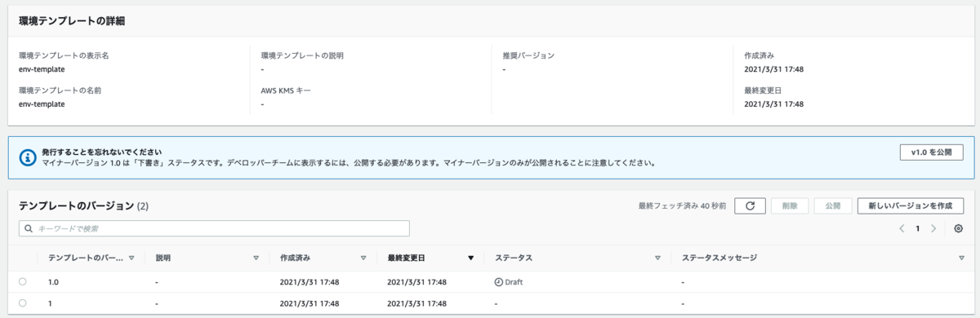Click the 削除 button

(x=790, y=206)
